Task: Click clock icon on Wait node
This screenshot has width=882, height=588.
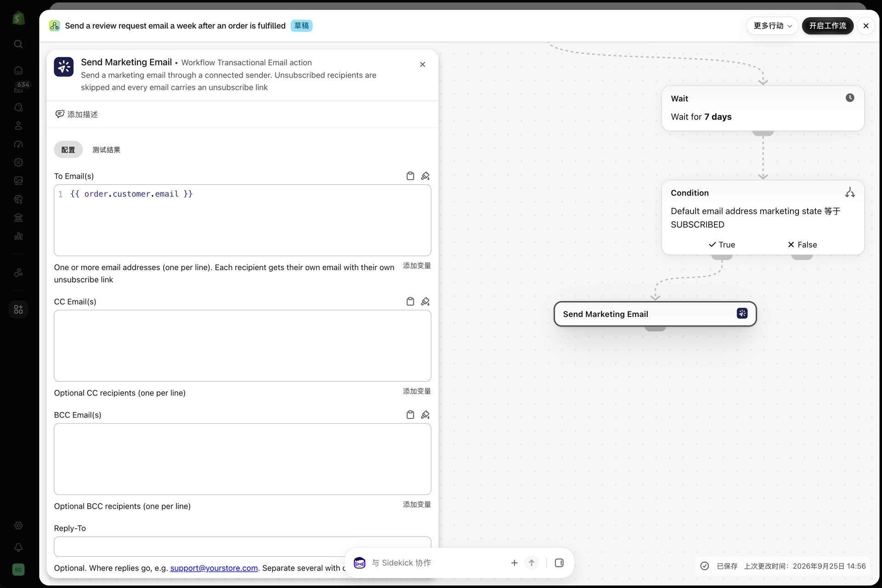Action: point(850,98)
